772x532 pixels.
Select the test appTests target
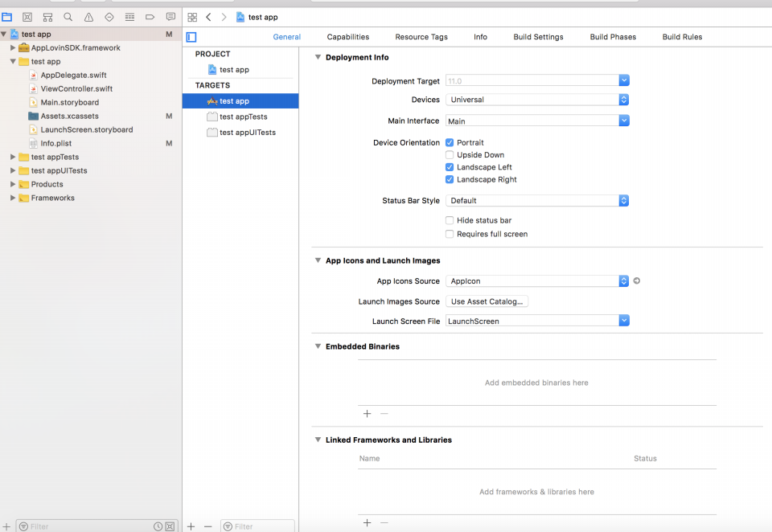[x=240, y=117]
